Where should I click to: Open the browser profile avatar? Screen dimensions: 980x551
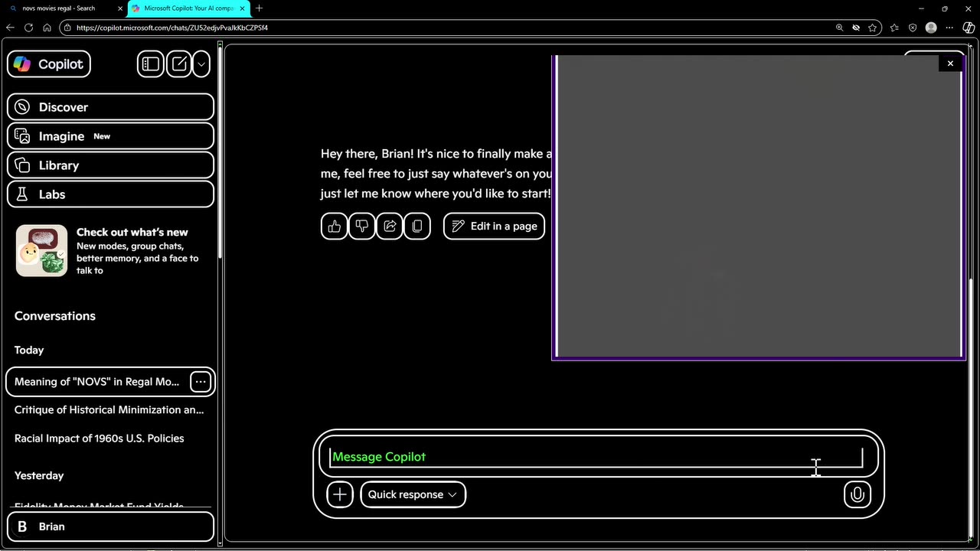coord(931,28)
